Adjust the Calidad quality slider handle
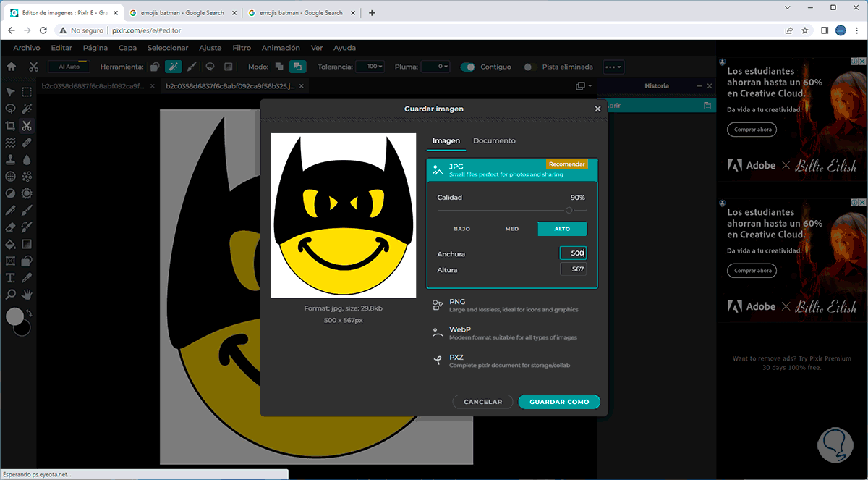Viewport: 868px width, 480px height. point(569,210)
